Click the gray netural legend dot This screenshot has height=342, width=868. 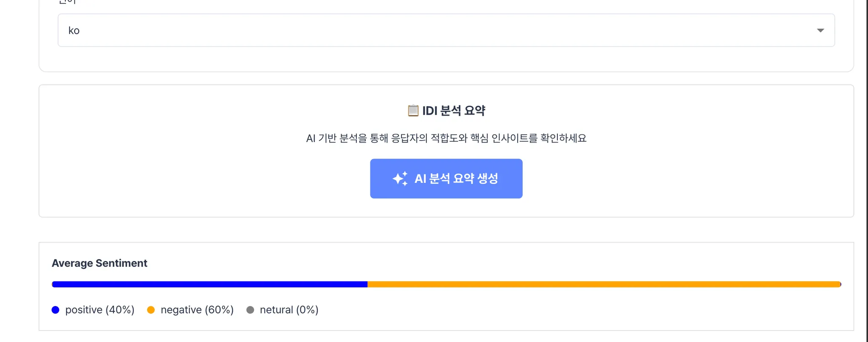250,310
